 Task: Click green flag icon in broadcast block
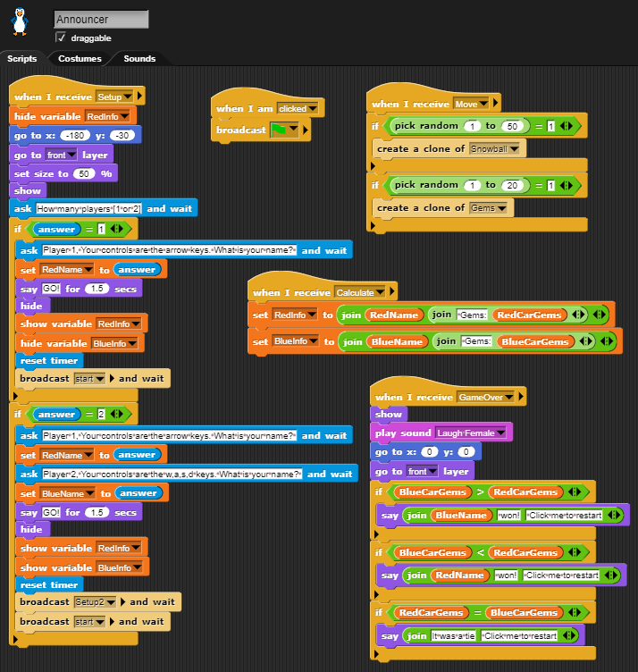click(283, 130)
